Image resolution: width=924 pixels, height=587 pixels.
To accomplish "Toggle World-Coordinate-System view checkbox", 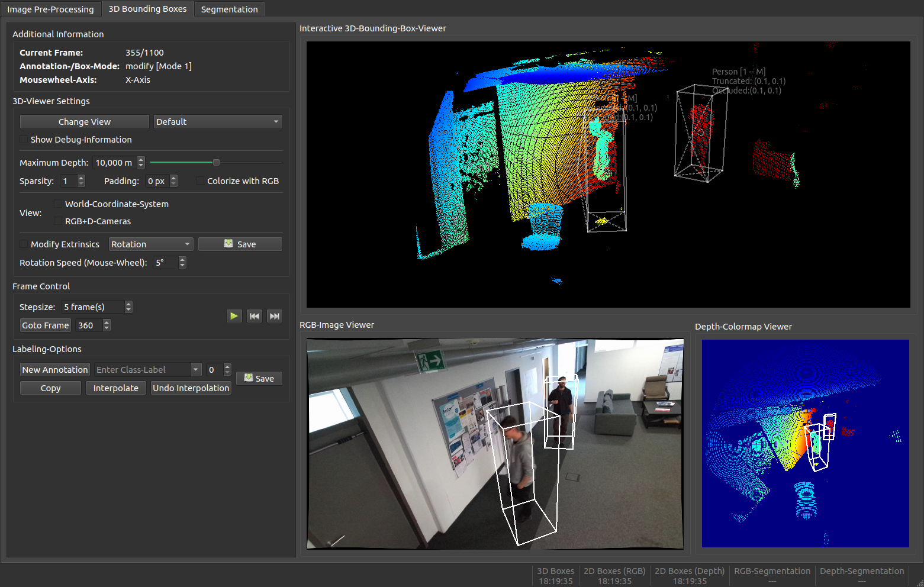I will click(x=58, y=204).
